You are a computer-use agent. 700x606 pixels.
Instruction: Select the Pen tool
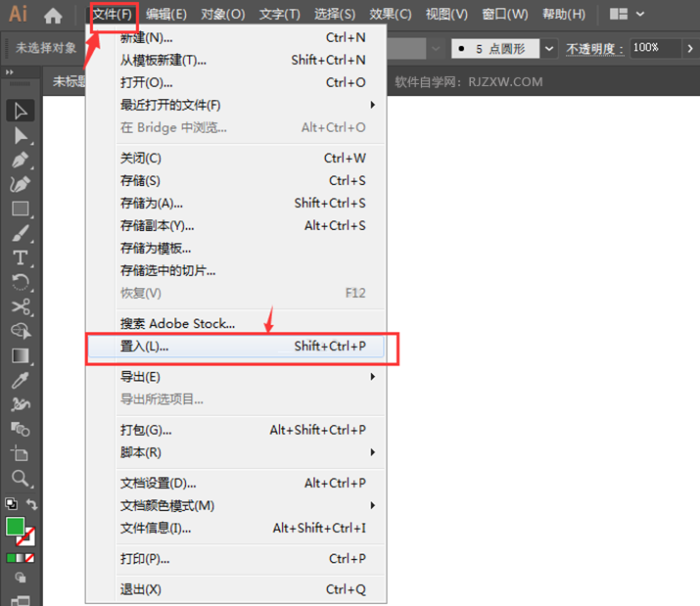21,160
